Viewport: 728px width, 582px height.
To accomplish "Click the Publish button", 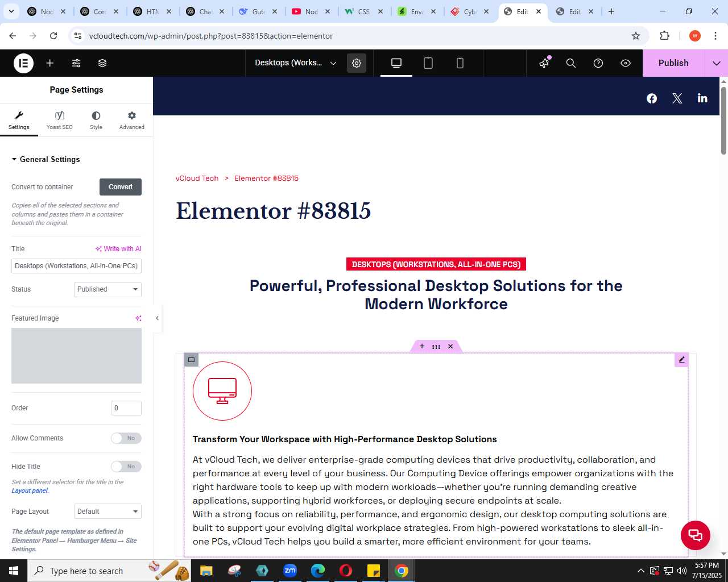I will (x=673, y=63).
